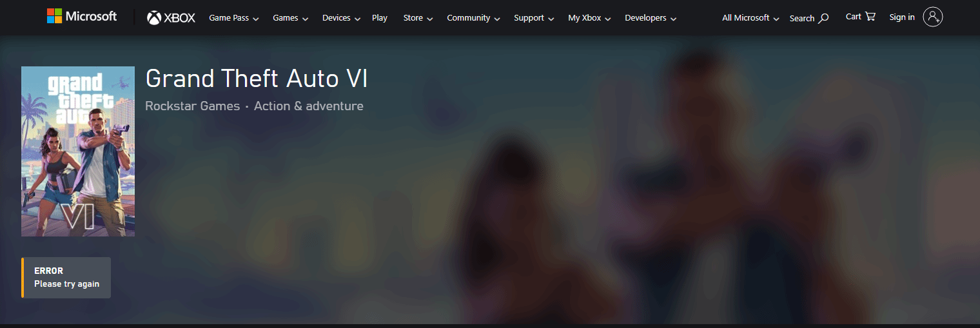Image resolution: width=980 pixels, height=328 pixels.
Task: Open the Xbox home logo
Action: [x=171, y=18]
